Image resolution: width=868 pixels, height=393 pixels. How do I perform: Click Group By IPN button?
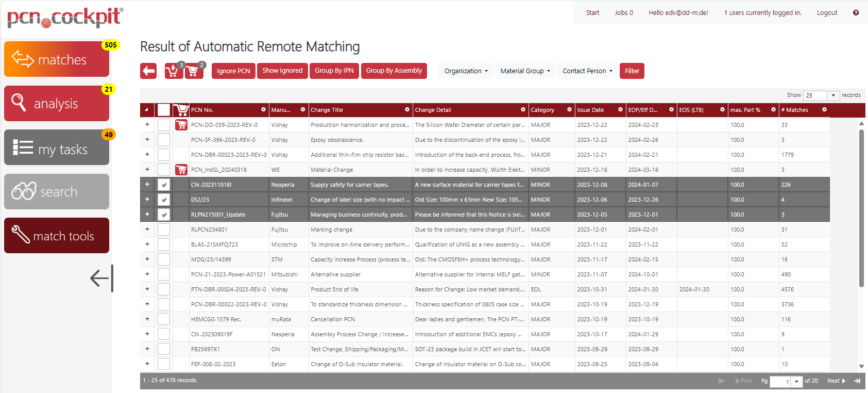334,71
